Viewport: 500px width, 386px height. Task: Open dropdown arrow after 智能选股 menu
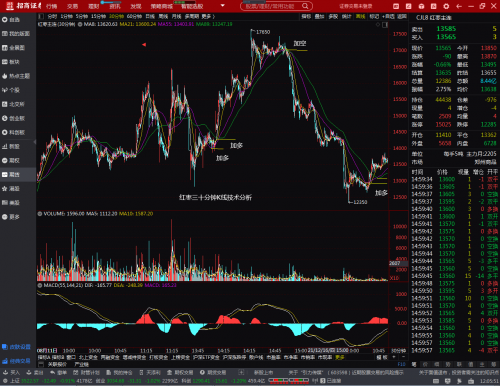tap(223, 6)
